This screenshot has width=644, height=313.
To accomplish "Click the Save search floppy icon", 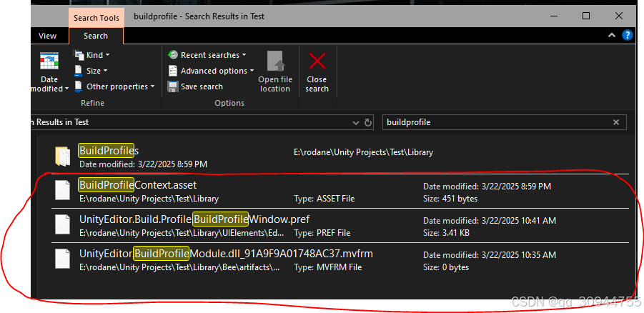I will coord(173,86).
